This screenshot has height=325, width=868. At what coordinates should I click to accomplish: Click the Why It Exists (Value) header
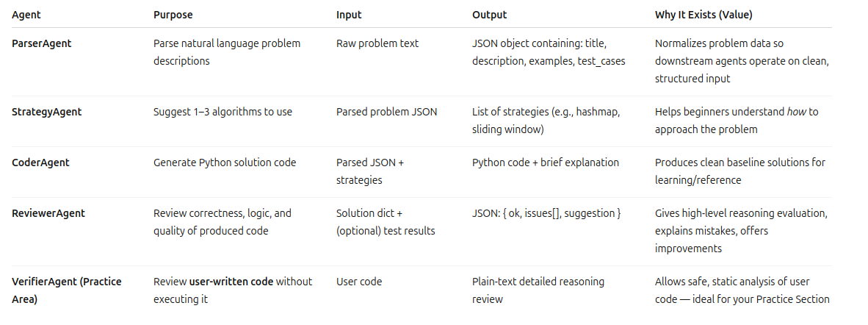point(702,15)
